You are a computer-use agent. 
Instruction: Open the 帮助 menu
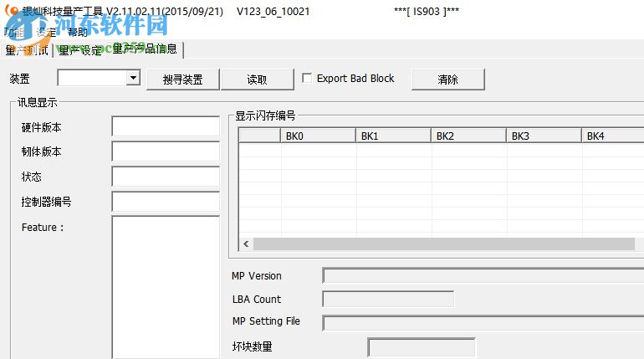(x=78, y=32)
